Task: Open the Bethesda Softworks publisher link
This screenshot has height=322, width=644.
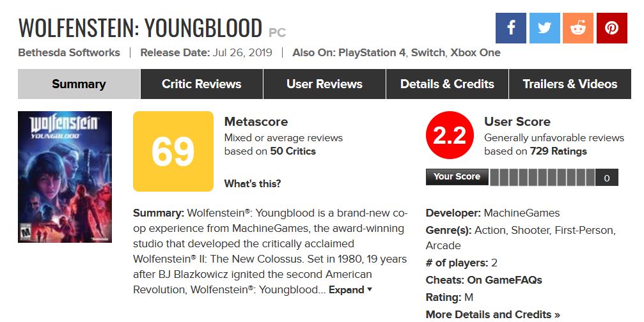Action: 69,52
